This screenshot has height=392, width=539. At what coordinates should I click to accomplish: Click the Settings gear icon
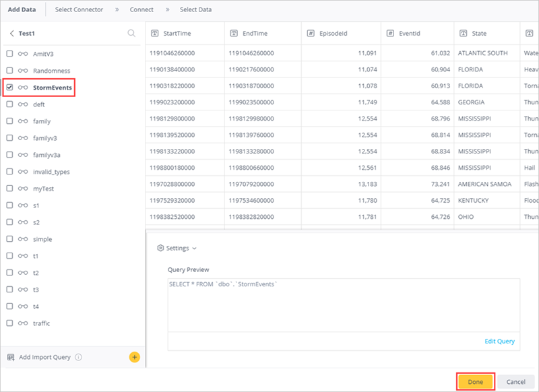160,248
